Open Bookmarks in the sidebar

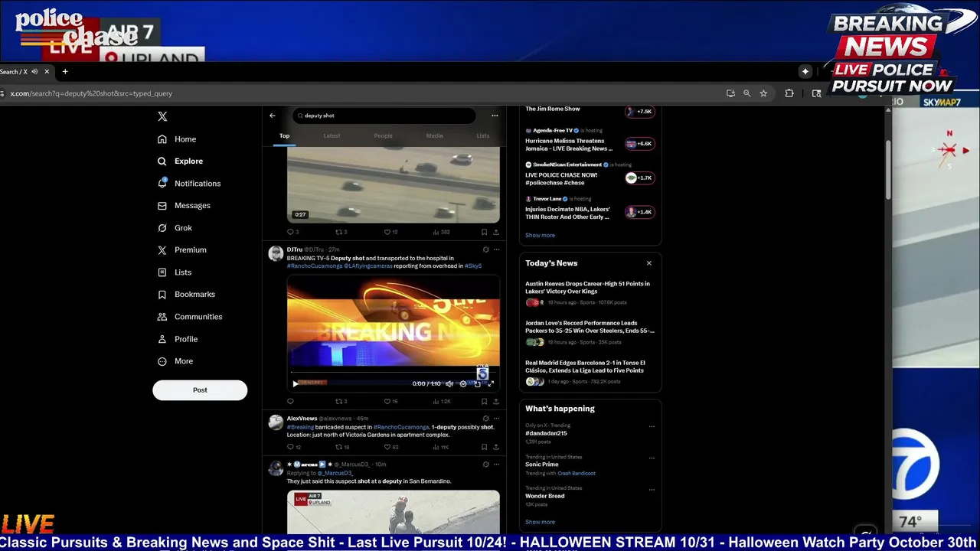[x=186, y=295]
